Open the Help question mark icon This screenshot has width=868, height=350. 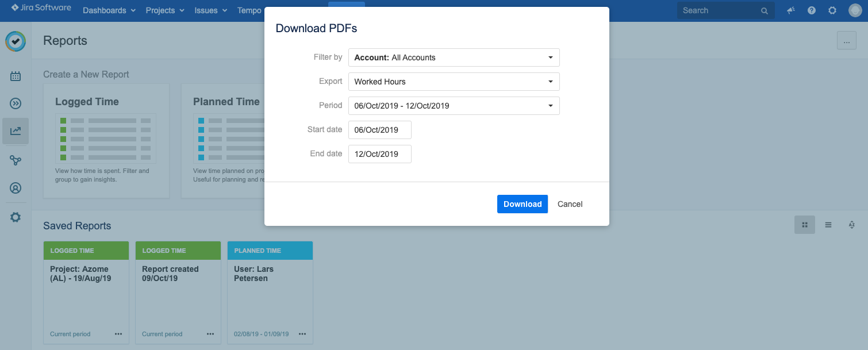pos(811,10)
